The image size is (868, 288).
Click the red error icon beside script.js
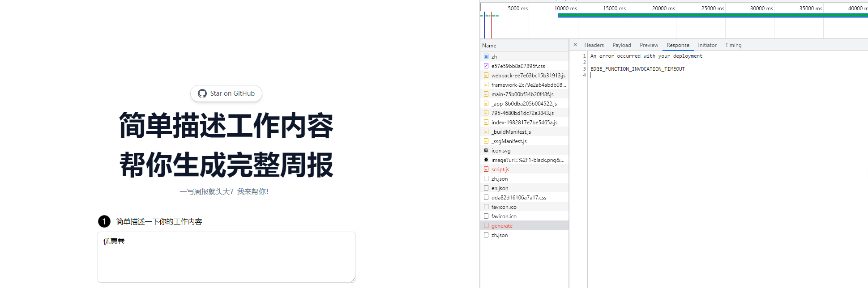[x=486, y=169]
